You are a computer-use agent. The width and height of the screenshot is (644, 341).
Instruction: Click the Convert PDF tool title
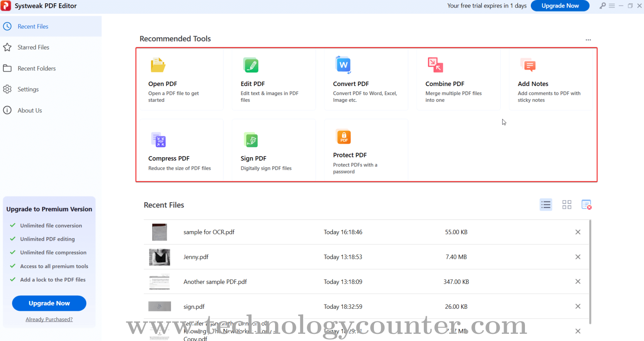point(351,84)
